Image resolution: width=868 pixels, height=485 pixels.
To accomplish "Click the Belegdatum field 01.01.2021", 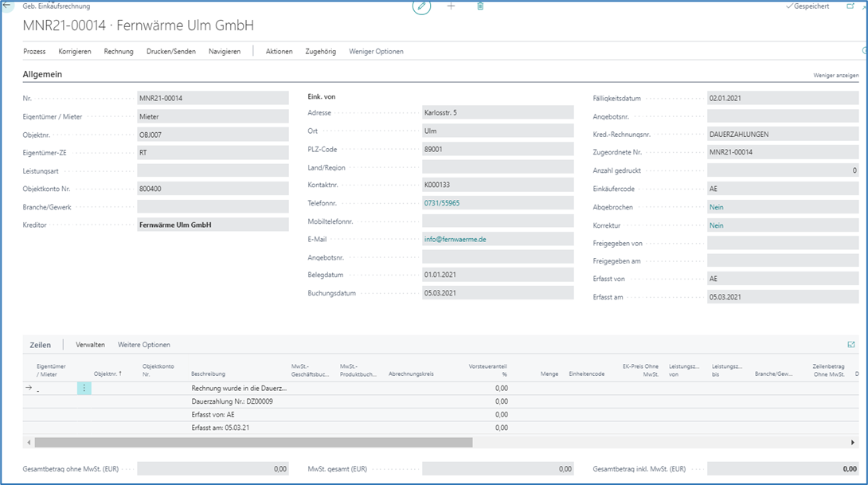I will [498, 275].
